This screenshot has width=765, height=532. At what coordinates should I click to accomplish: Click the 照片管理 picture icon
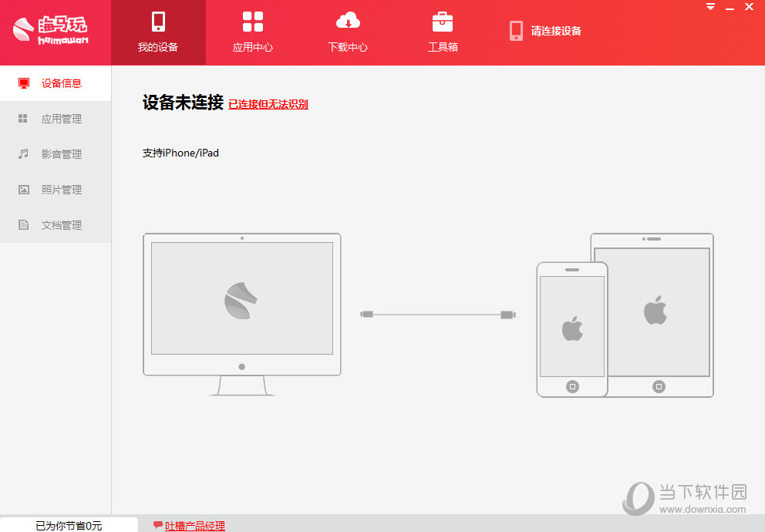[x=22, y=189]
